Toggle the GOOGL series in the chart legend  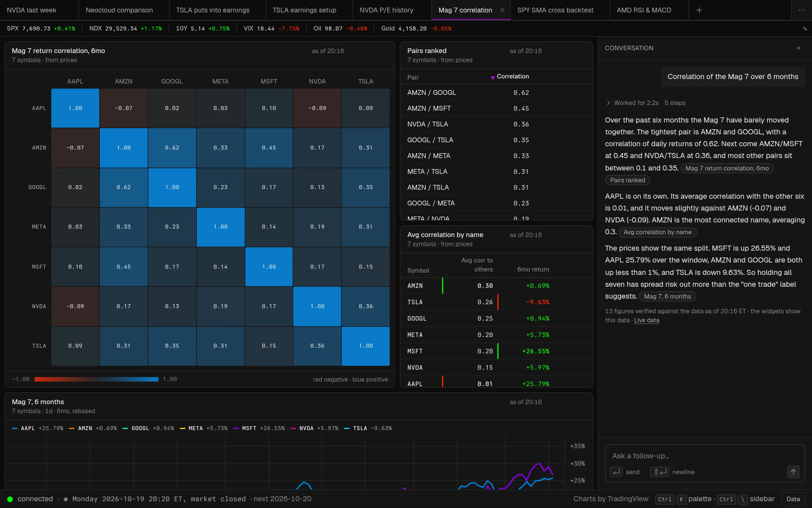(148, 428)
